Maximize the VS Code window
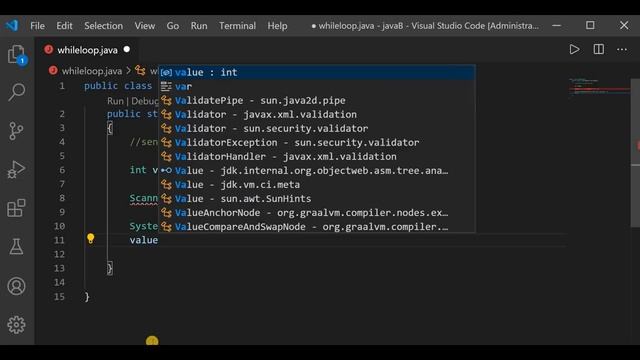Image resolution: width=640 pixels, height=360 pixels. coord(590,25)
